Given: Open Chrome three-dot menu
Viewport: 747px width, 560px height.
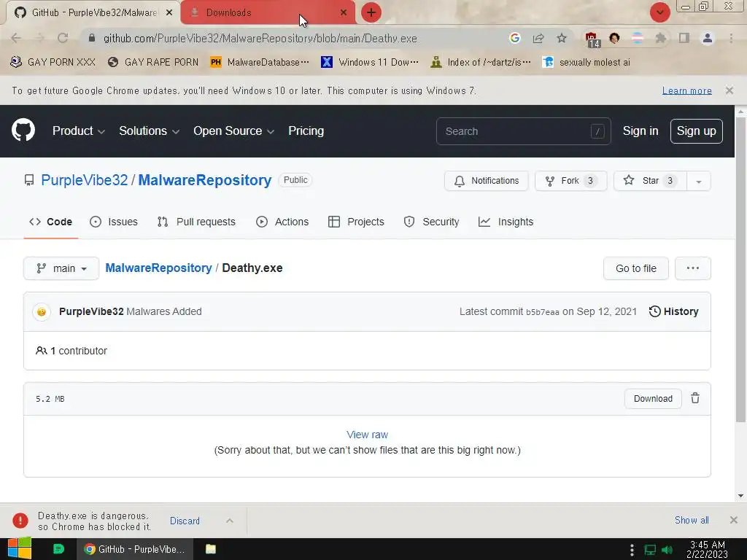Looking at the screenshot, I should (x=731, y=38).
